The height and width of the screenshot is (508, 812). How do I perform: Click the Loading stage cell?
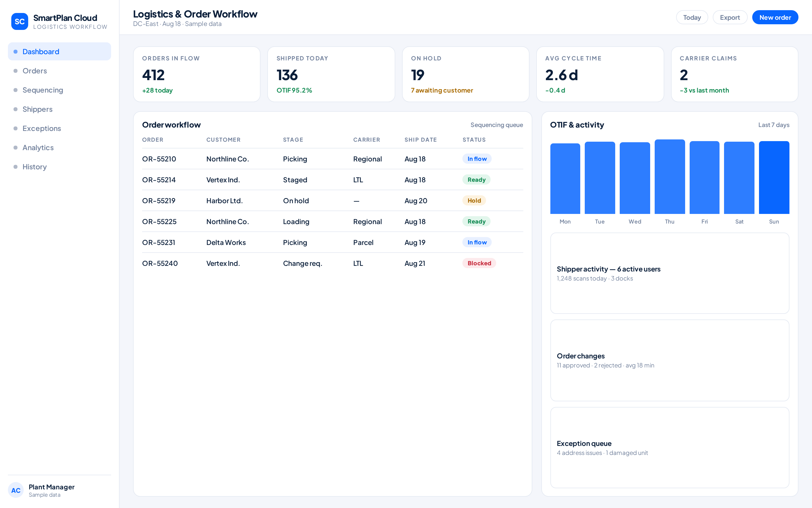point(296,222)
